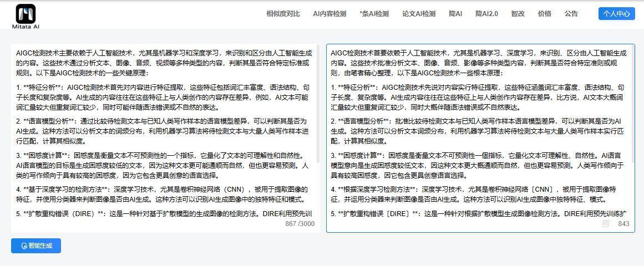Click left paragraph starting 1. **特征分析**
Image resolution: width=644 pixels, height=266 pixels.
coord(163,98)
